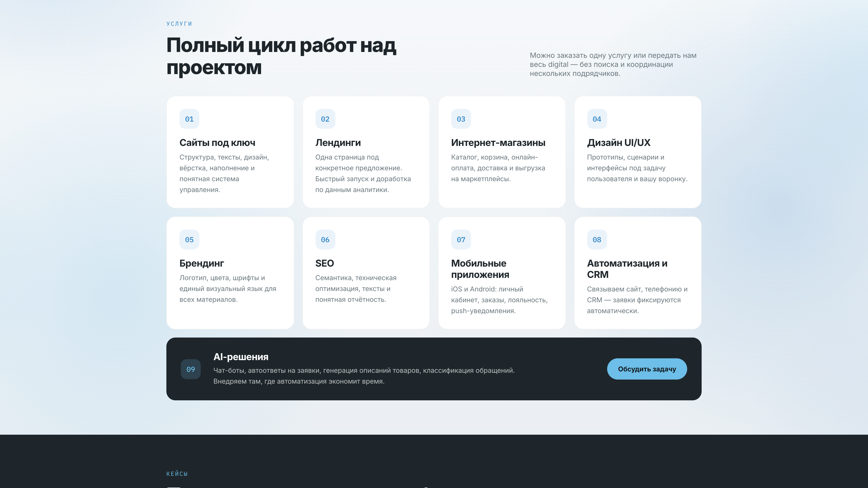The width and height of the screenshot is (868, 488).
Task: Click the 06 number badge
Action: tap(325, 239)
